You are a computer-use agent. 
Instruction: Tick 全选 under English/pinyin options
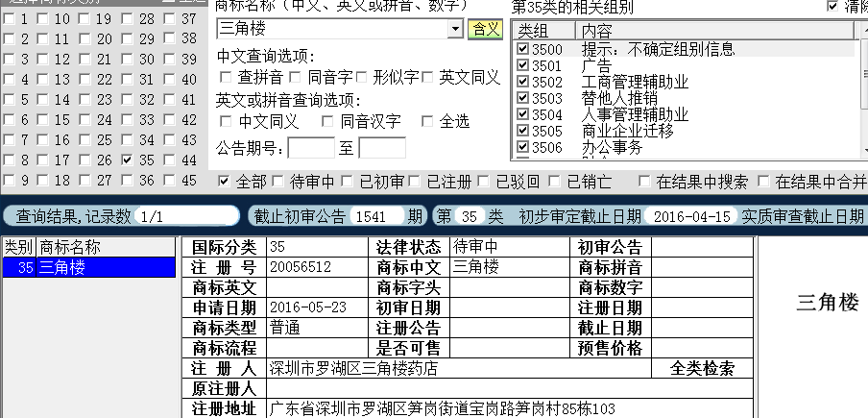pyautogui.click(x=427, y=121)
